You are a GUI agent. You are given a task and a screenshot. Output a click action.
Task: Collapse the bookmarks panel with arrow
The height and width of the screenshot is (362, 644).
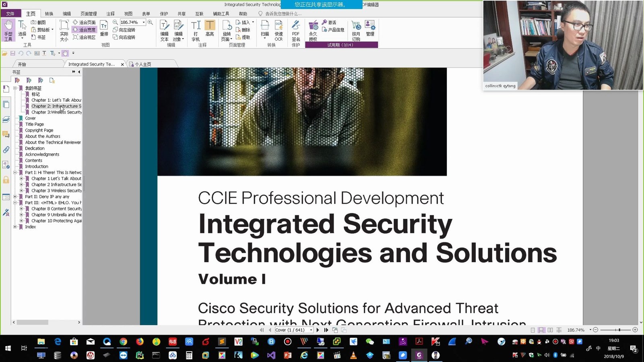tap(79, 72)
